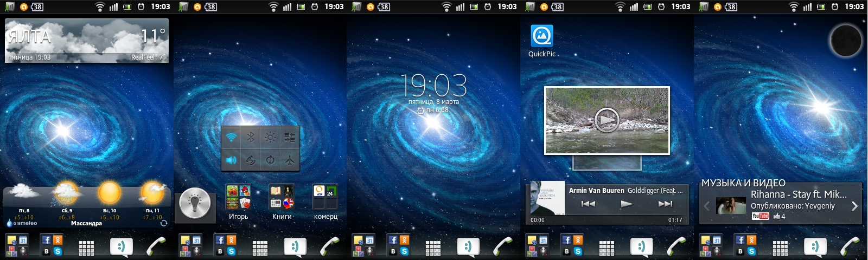This screenshot has height=260, width=868.
Task: Open the dark moon phase widget
Action: (x=845, y=41)
